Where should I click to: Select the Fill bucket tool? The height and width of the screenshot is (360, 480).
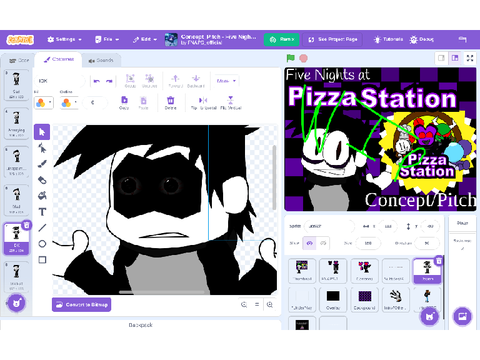click(x=42, y=196)
